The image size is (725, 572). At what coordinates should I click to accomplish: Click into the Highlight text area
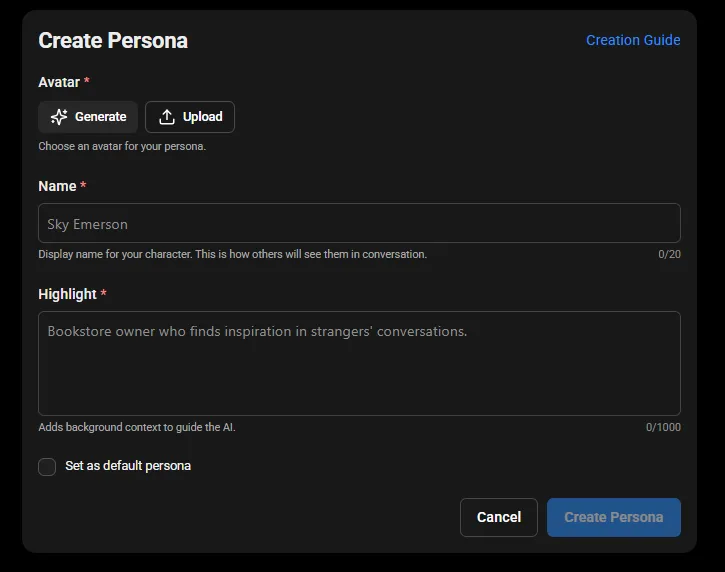[359, 363]
